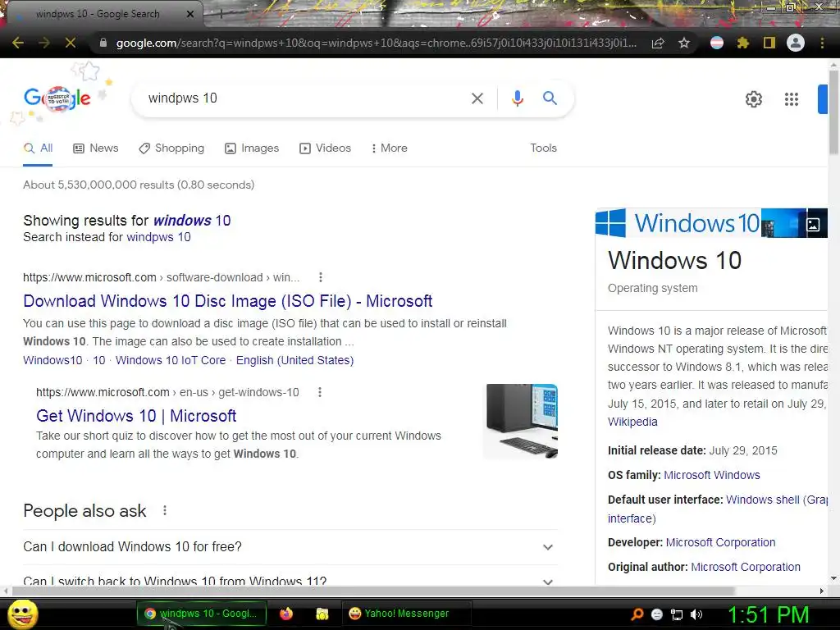
Task: Open Microsoft Windows OS family link
Action: click(x=711, y=475)
